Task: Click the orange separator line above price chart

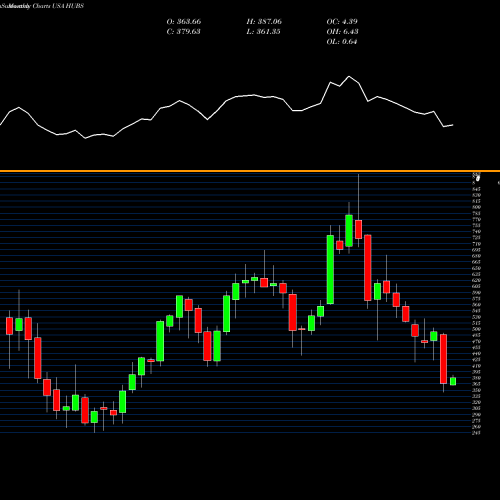Action: (250, 171)
